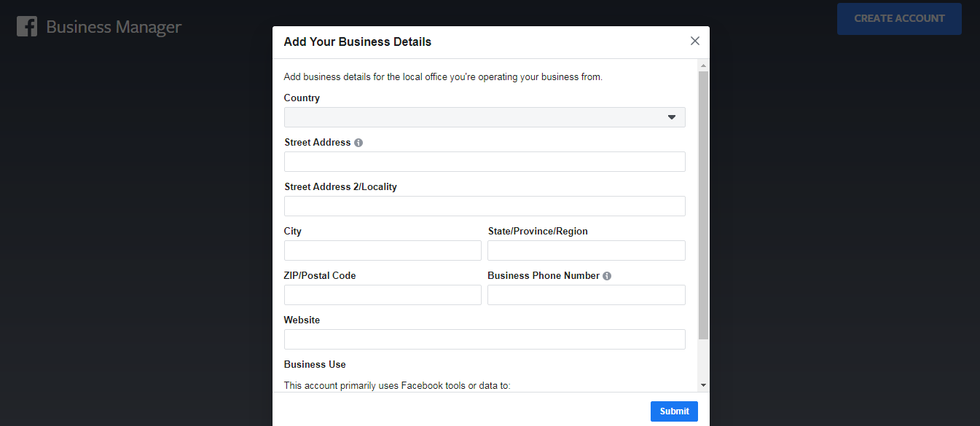Click the Facebook logo icon
Image resolution: width=980 pixels, height=426 pixels.
coord(27,27)
